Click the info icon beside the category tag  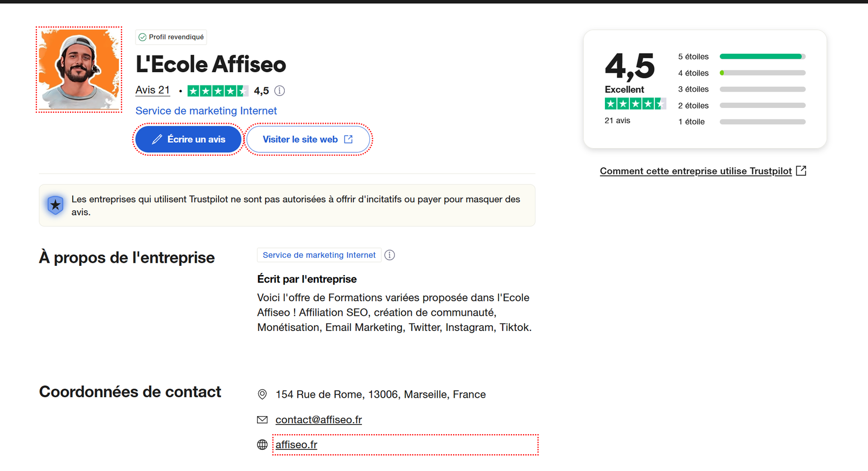390,255
